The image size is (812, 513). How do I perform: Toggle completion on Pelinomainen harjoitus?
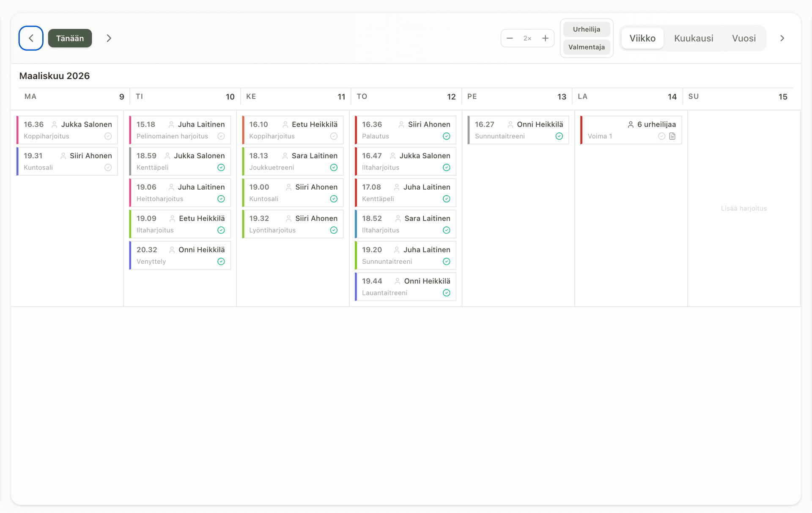point(221,136)
